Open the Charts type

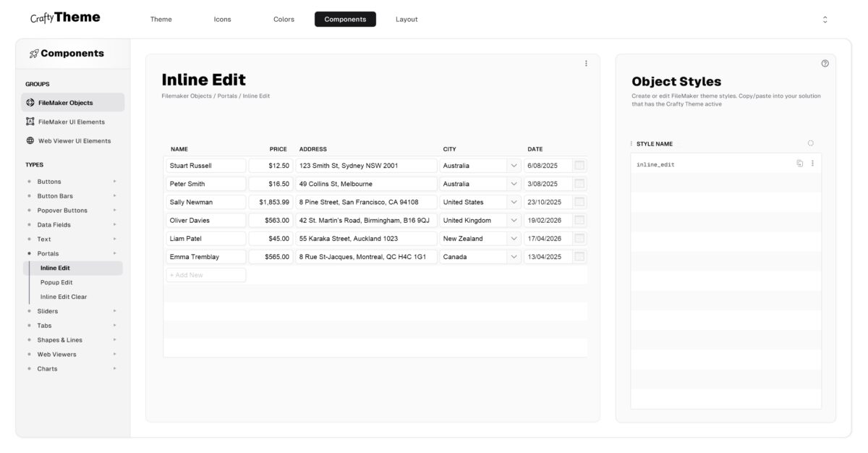click(47, 369)
